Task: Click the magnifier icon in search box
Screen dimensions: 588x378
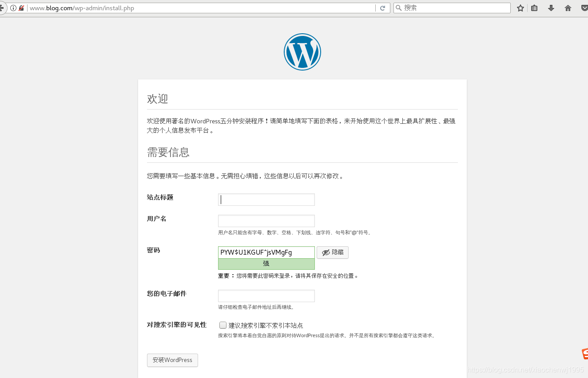Action: tap(398, 8)
